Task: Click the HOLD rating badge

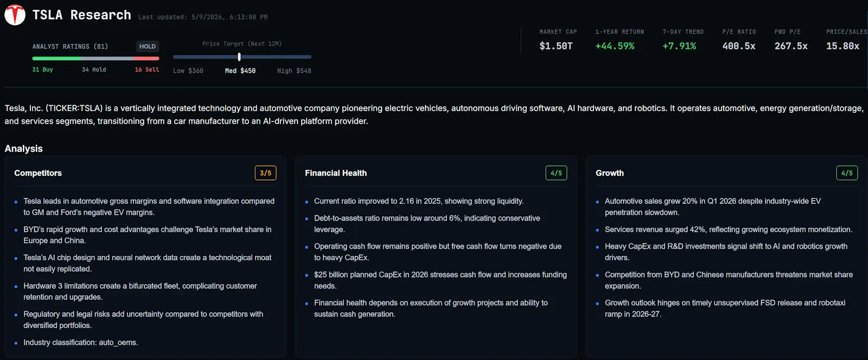Action: (148, 47)
